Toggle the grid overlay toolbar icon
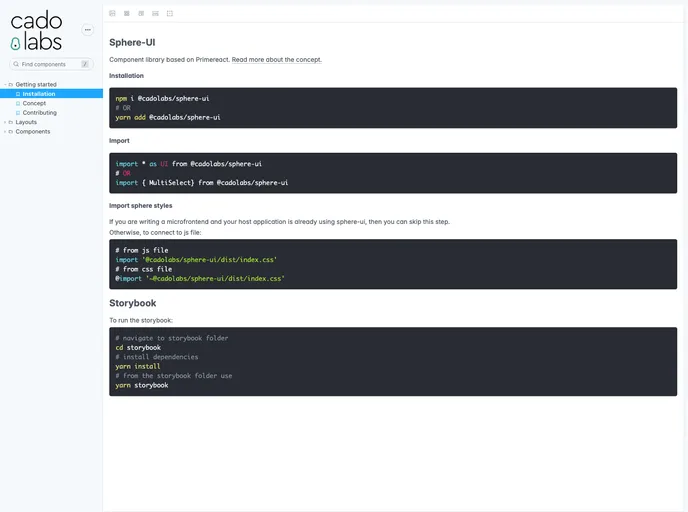 click(127, 14)
